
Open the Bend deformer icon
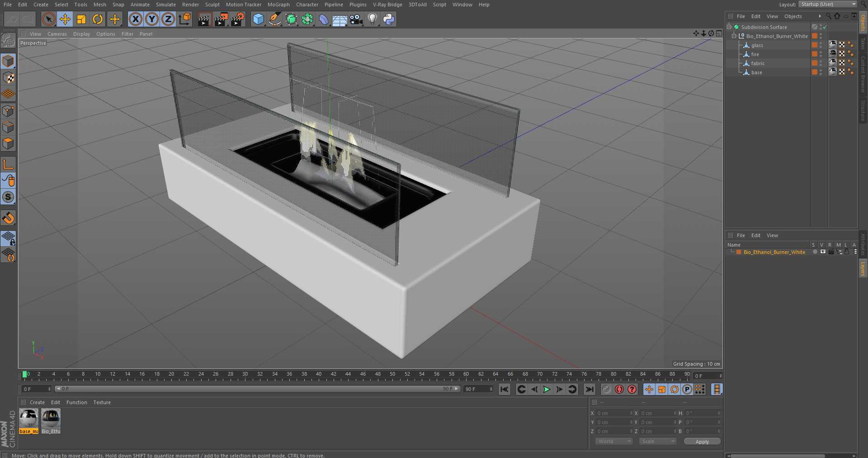(x=324, y=19)
